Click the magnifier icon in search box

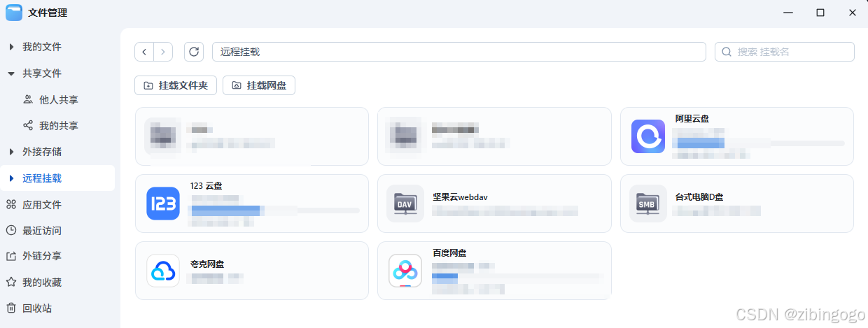(x=727, y=52)
